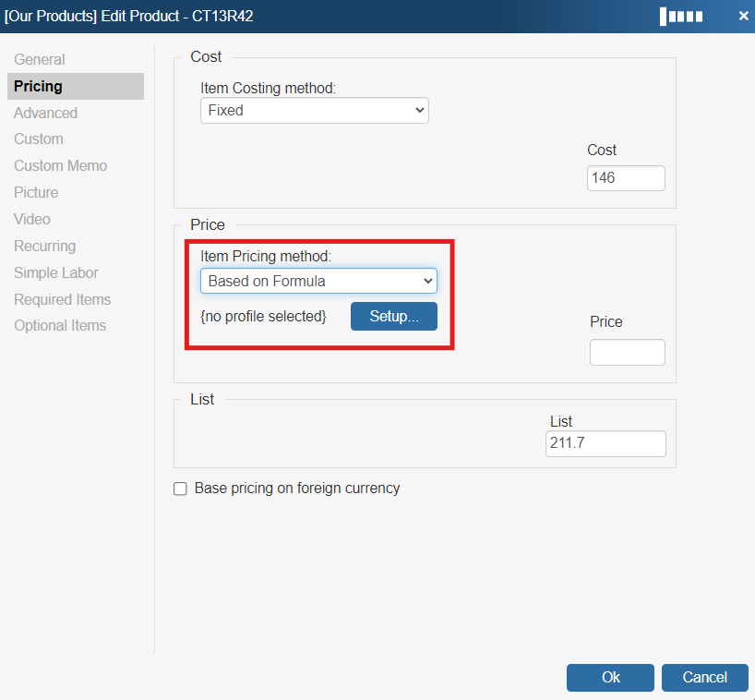Switch to the Video tab

[x=32, y=219]
